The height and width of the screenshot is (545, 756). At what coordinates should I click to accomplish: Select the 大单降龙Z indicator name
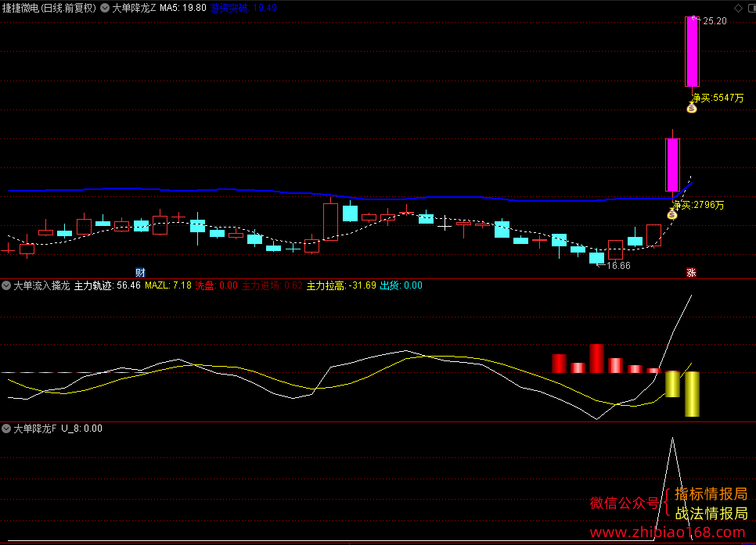(x=134, y=8)
